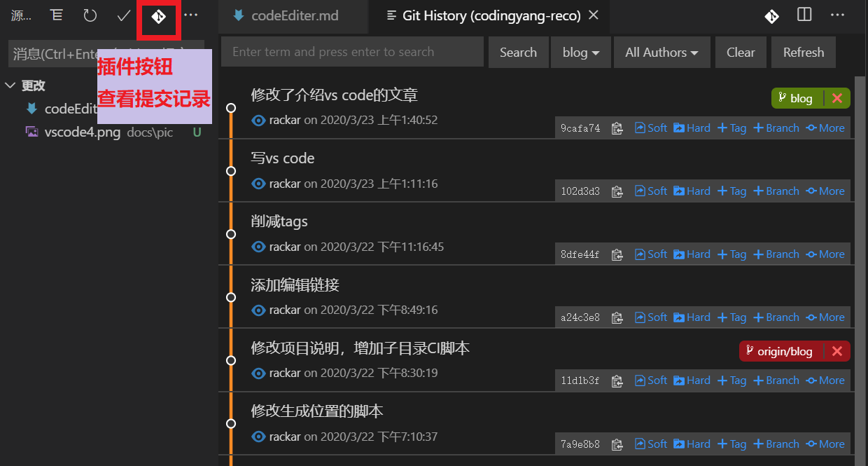Open changed file codeEdit in changes list

[70, 109]
